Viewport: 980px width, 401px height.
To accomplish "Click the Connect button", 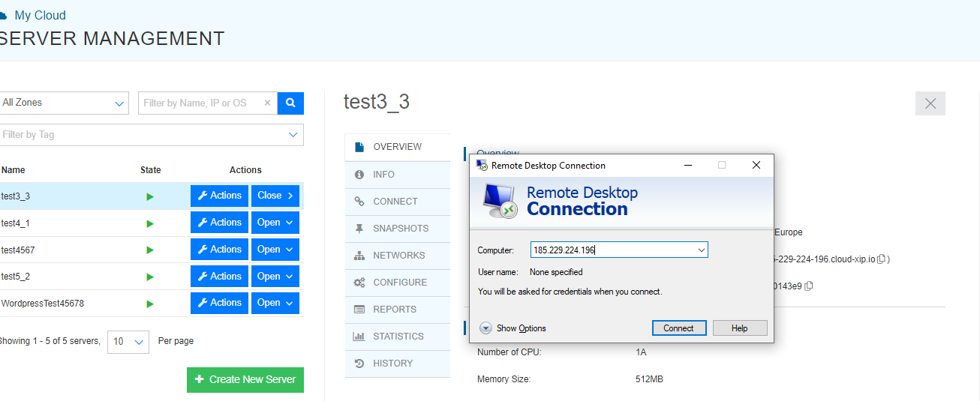I will pos(679,328).
